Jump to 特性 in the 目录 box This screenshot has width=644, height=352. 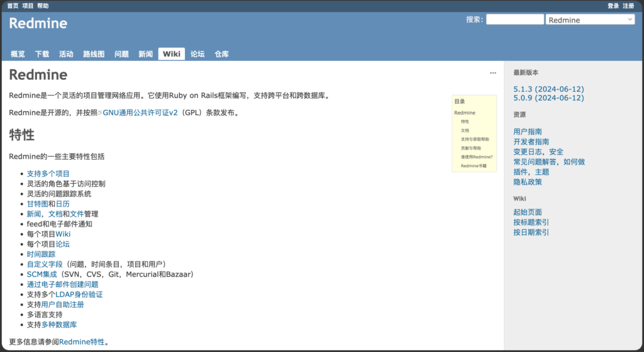tap(465, 121)
